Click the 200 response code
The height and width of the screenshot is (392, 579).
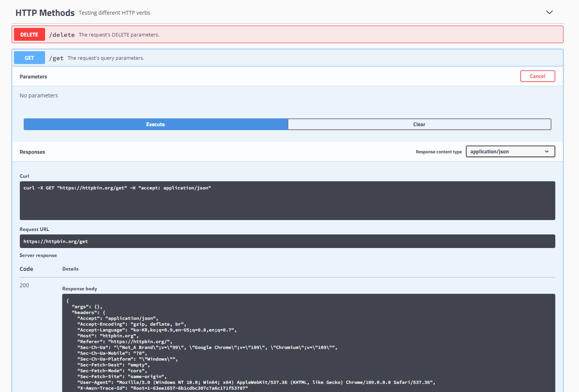click(x=24, y=285)
